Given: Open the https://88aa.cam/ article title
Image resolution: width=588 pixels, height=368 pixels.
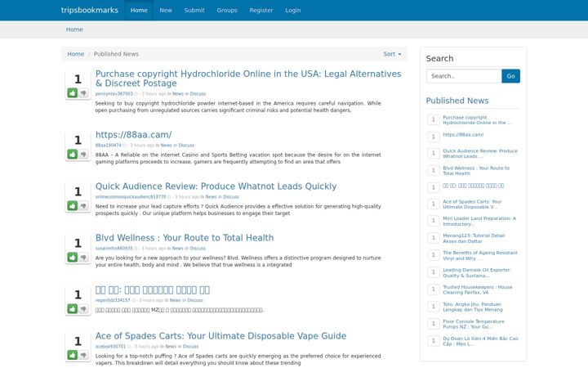Looking at the screenshot, I should pos(133,135).
